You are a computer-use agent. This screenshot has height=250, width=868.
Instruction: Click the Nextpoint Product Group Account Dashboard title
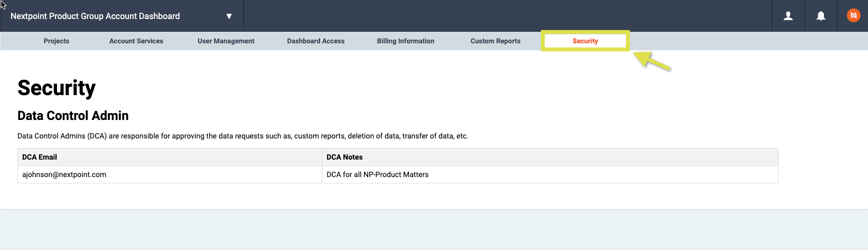click(95, 16)
